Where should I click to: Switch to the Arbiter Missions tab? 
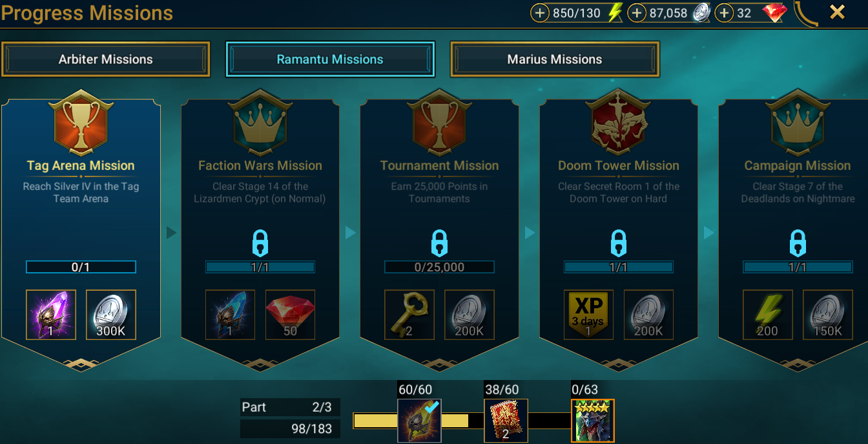106,59
